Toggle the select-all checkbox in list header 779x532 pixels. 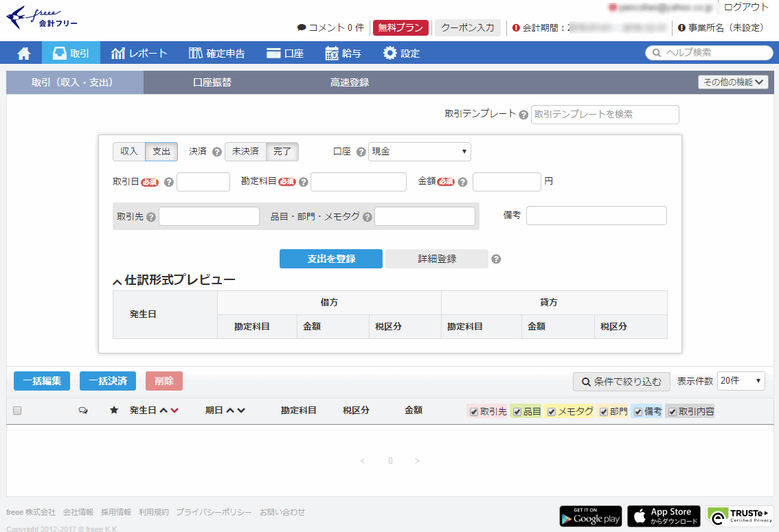[17, 410]
